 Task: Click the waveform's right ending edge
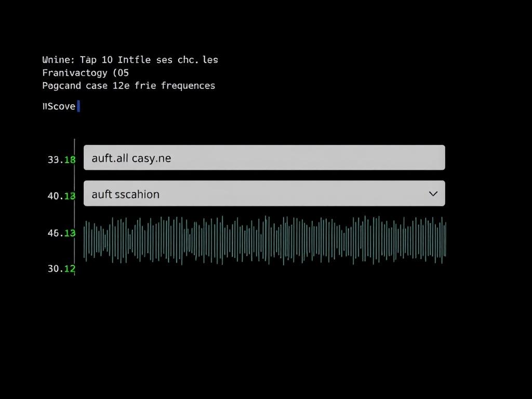445,240
